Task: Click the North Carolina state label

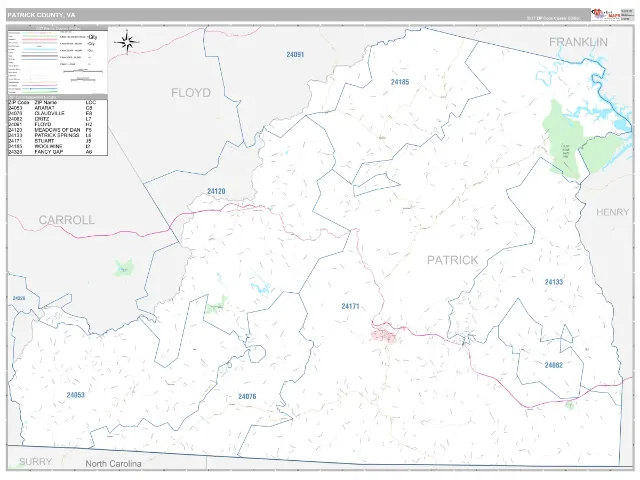Action: pyautogui.click(x=113, y=464)
